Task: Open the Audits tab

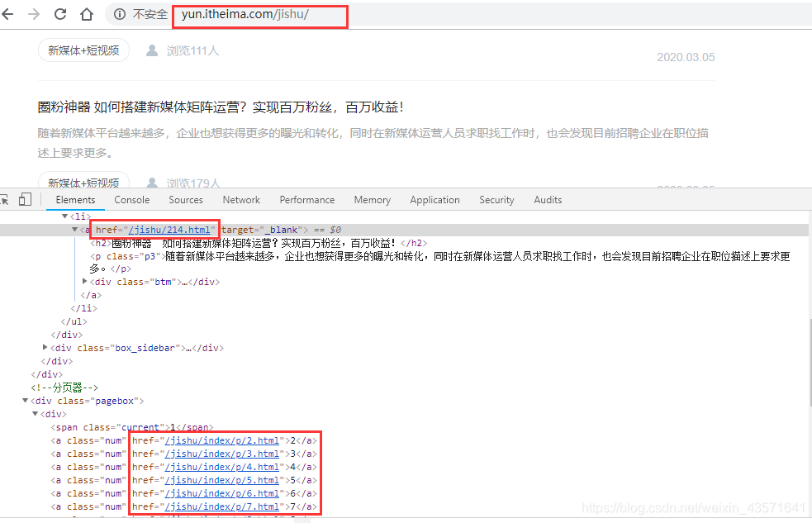Action: 548,200
